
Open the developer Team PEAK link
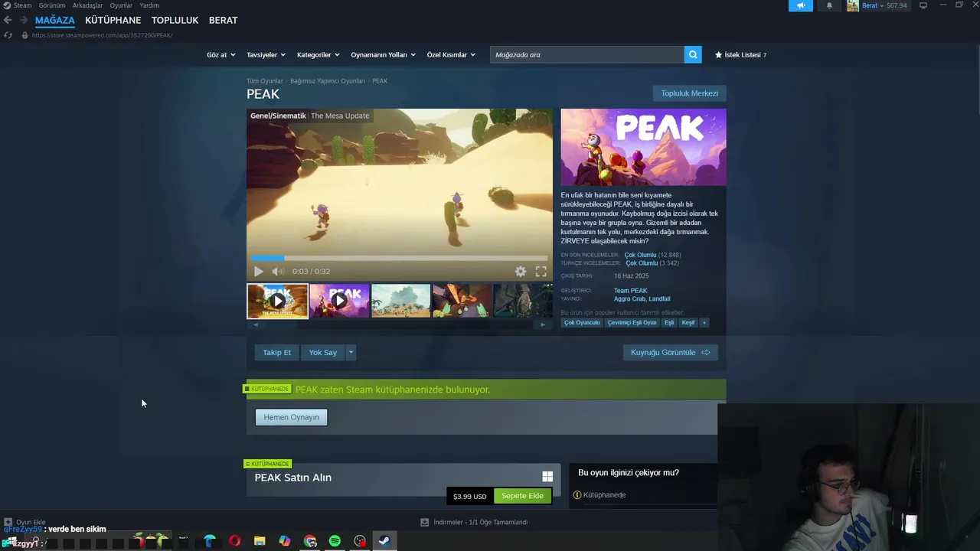(x=630, y=291)
